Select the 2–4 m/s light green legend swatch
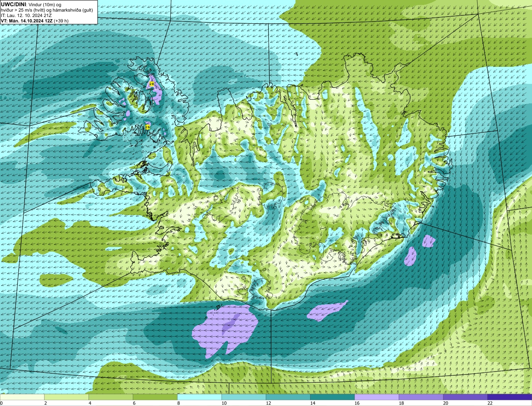Image resolution: width=532 pixels, height=406 pixels. tap(66, 397)
